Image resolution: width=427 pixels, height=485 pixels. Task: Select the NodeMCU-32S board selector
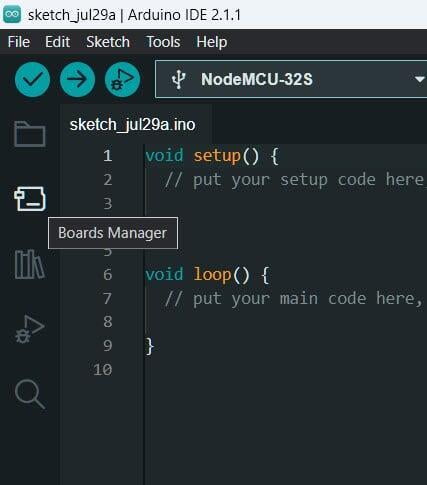coord(291,79)
